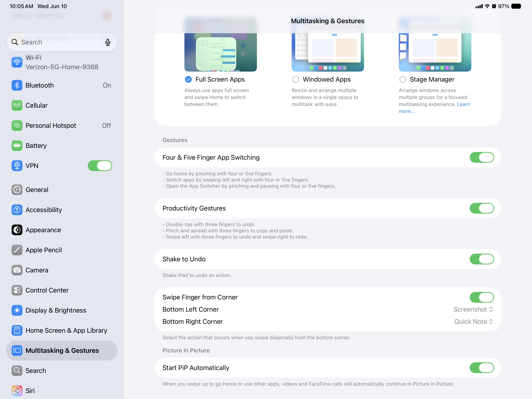Select the Stage Manager radio button
Image resolution: width=532 pixels, height=399 pixels.
point(403,79)
